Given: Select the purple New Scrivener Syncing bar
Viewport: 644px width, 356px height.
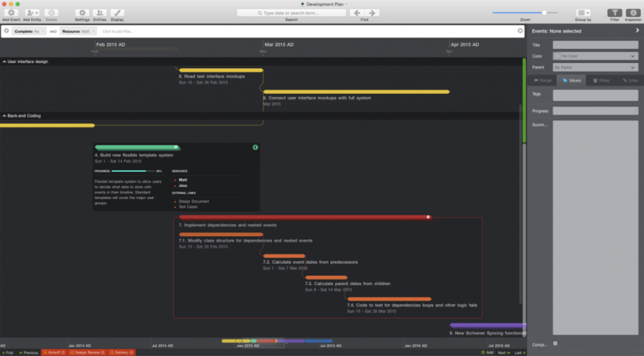Looking at the screenshot, I should point(487,325).
